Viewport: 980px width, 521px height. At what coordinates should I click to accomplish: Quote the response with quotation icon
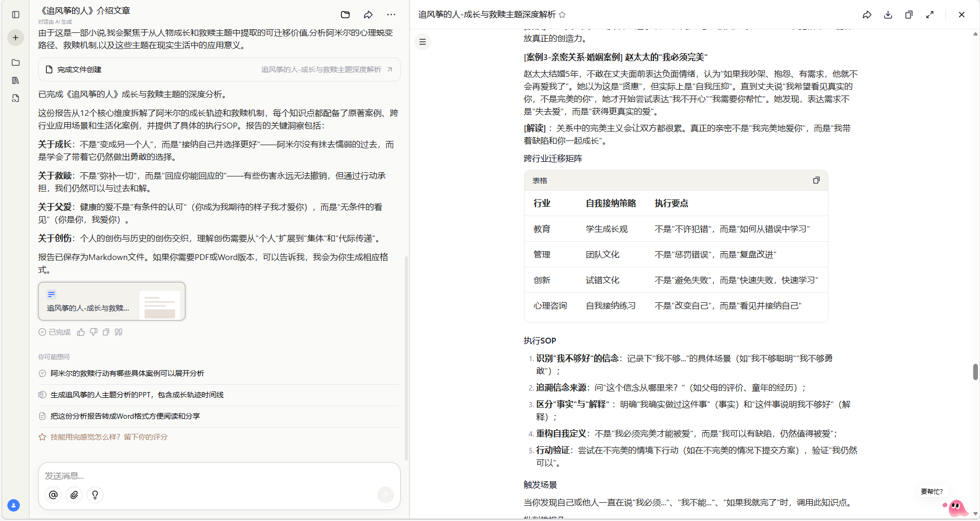(x=119, y=332)
